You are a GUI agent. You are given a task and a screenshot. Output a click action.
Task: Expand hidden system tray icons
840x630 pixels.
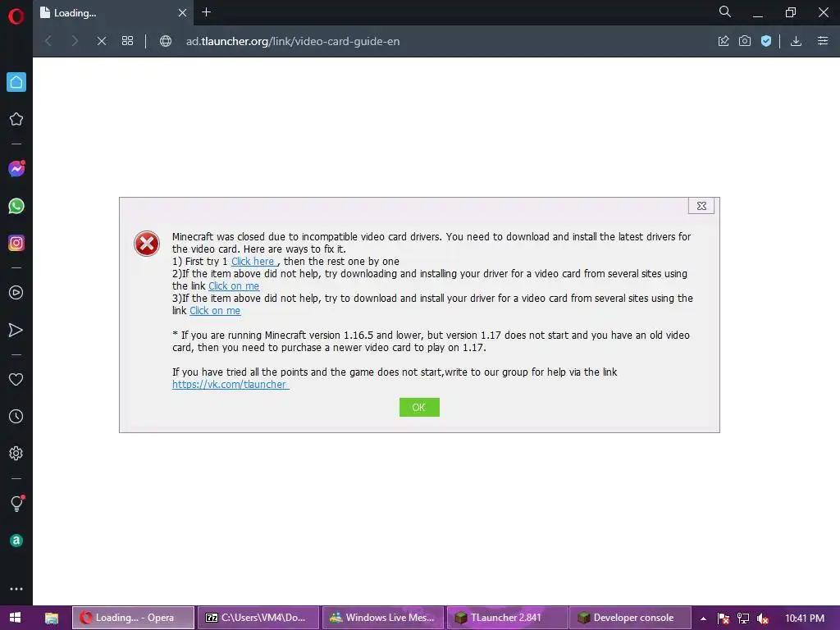(703, 619)
